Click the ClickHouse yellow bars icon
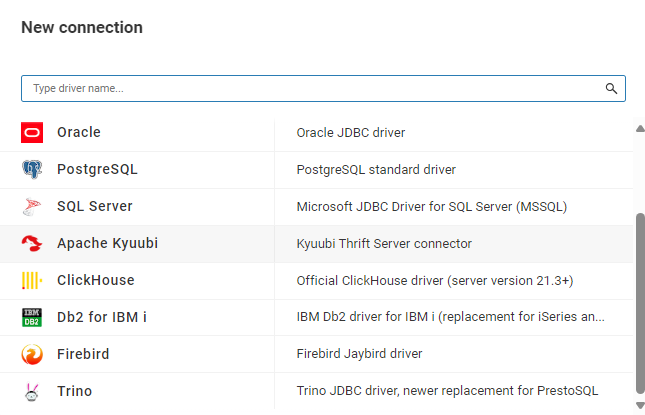 (32, 281)
